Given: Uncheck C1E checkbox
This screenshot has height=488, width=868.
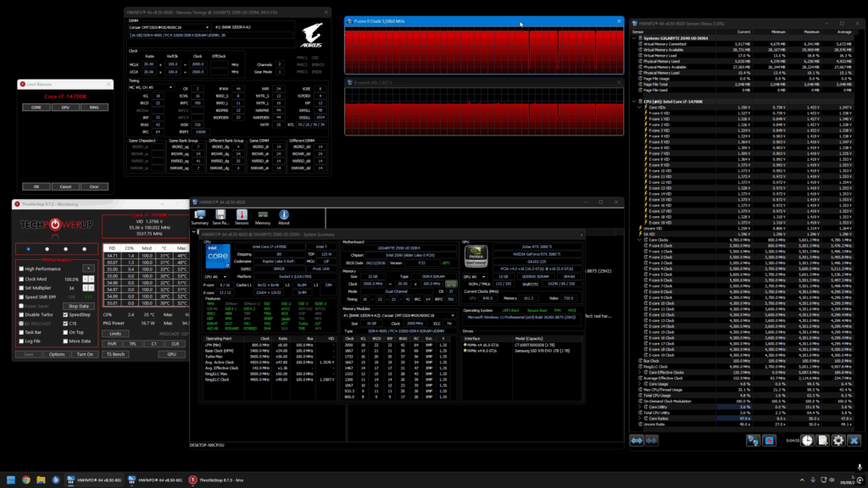Looking at the screenshot, I should point(65,324).
